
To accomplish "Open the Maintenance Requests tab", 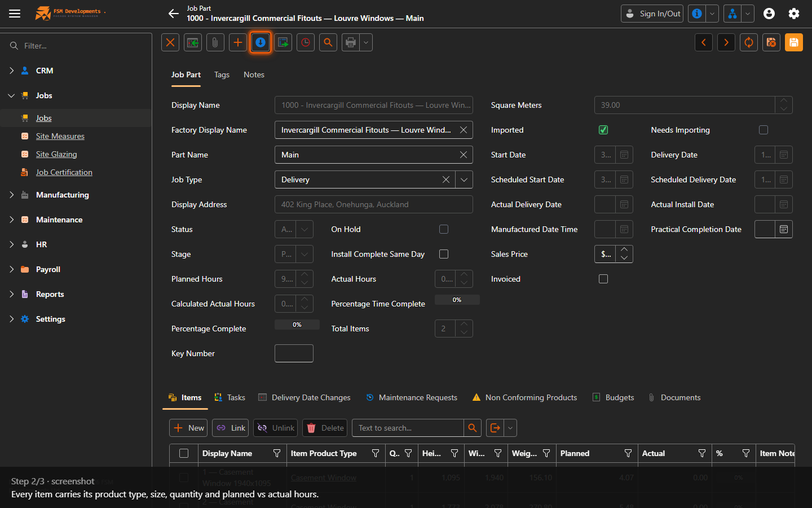I will 412,397.
